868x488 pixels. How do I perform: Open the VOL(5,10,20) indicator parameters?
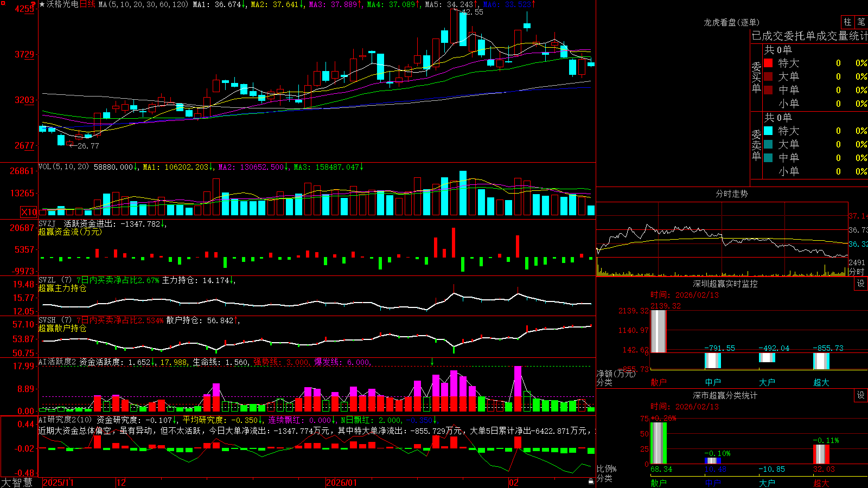click(63, 167)
